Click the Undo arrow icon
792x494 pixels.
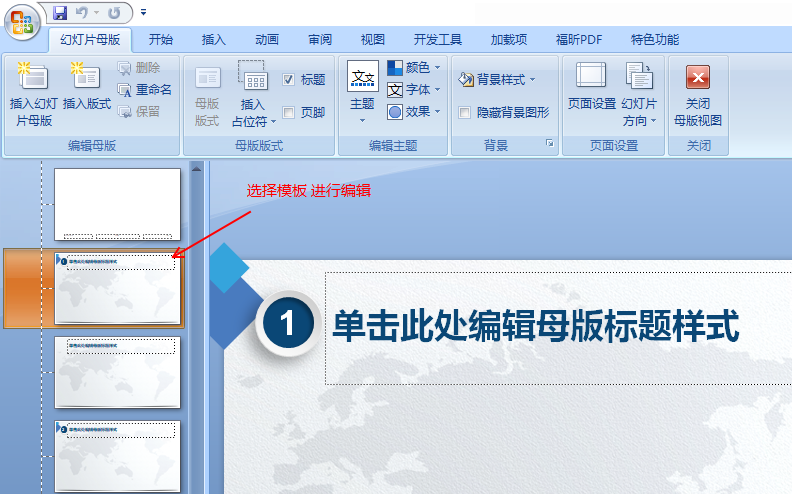[82, 13]
